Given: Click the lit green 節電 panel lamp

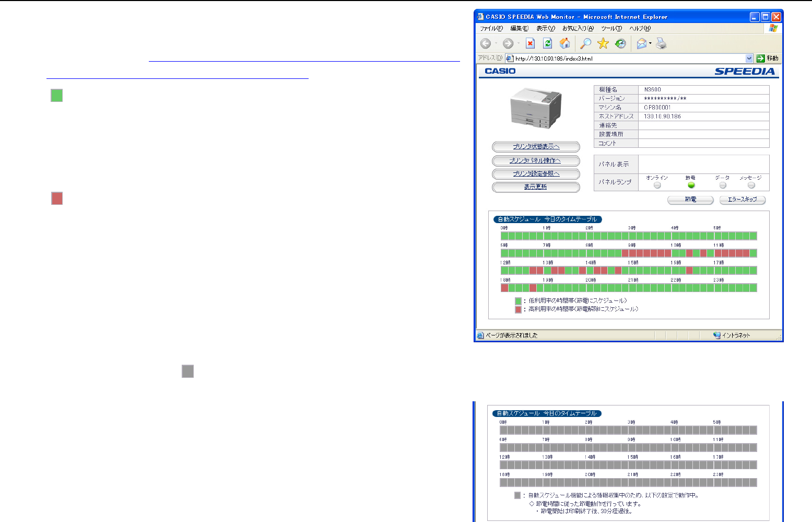Looking at the screenshot, I should (691, 185).
